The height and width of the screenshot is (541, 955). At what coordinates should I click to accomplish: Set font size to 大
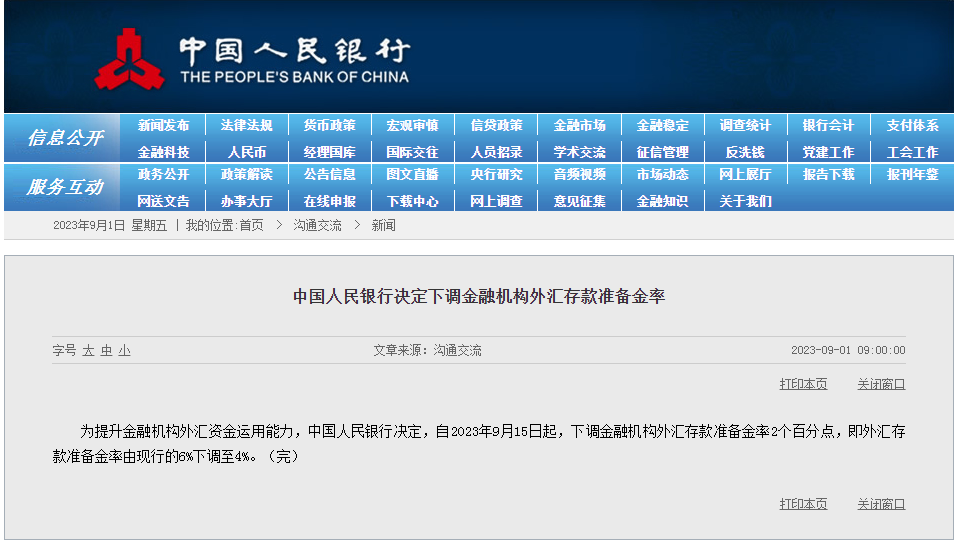pyautogui.click(x=88, y=350)
